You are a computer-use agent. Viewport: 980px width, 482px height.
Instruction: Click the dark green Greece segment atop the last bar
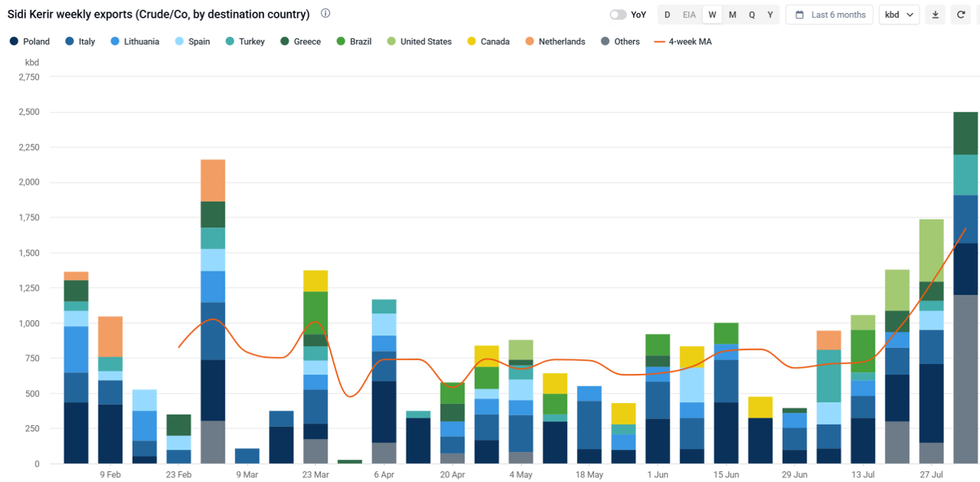point(965,134)
